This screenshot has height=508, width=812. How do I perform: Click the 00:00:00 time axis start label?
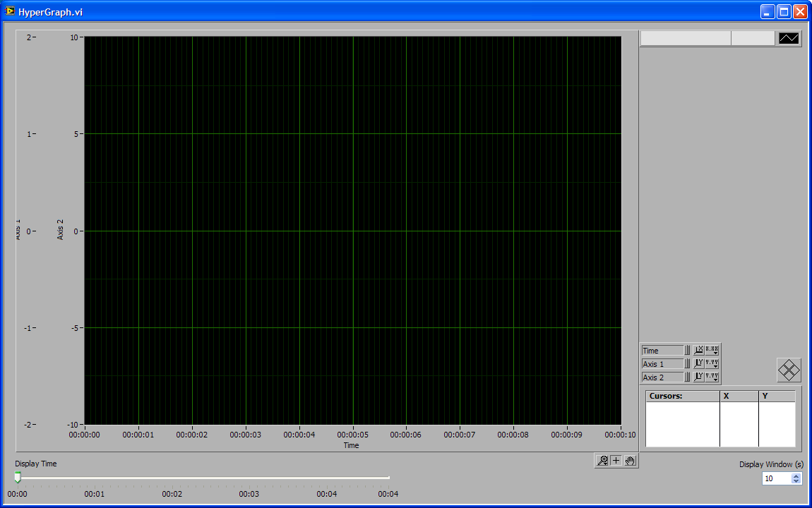point(85,435)
